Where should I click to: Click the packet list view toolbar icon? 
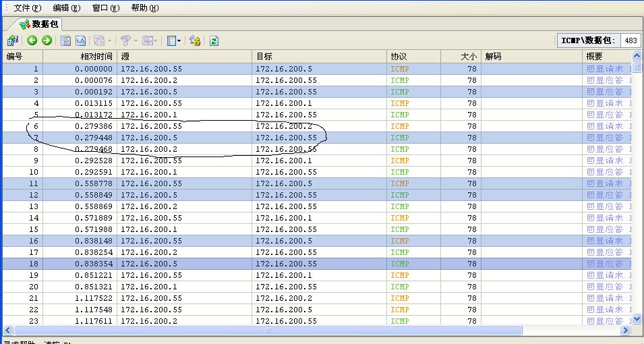pyautogui.click(x=66, y=40)
